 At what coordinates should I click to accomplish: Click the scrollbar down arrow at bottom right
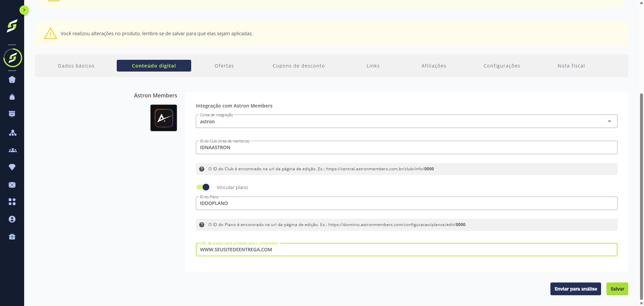click(x=641, y=303)
